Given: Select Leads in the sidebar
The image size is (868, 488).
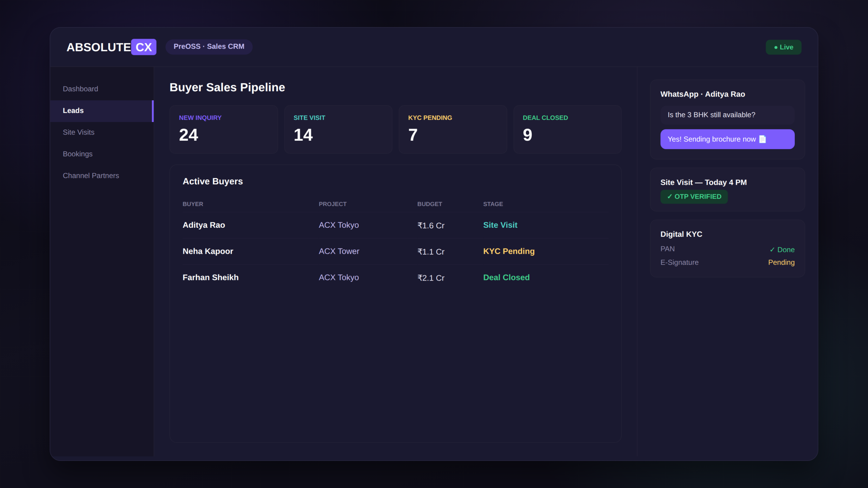Looking at the screenshot, I should (x=102, y=110).
